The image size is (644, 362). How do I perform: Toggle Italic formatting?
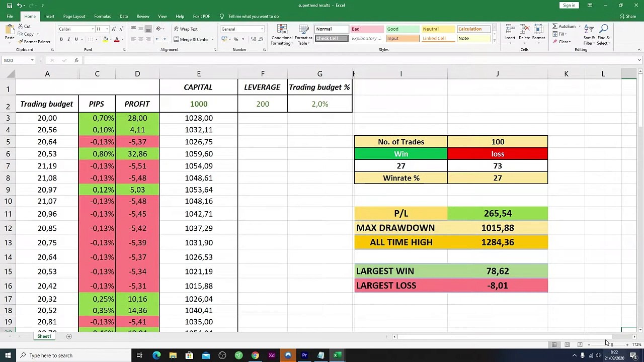coord(69,39)
